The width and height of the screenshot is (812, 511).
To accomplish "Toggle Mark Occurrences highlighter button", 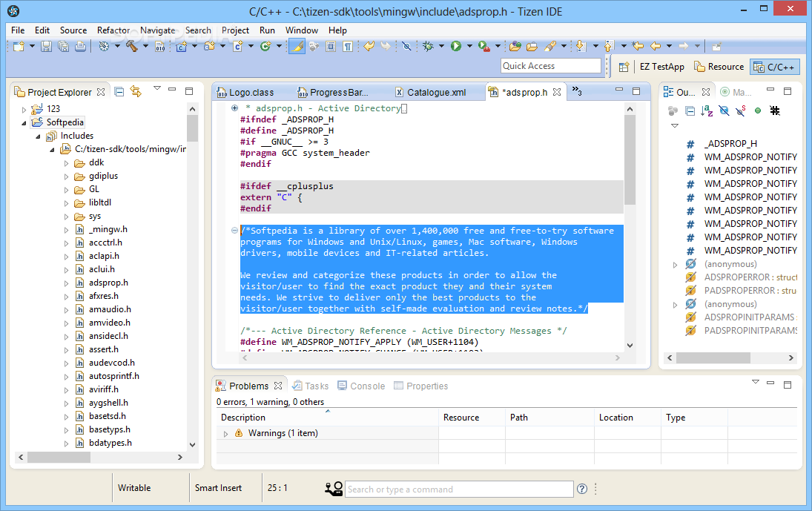I will tap(297, 47).
